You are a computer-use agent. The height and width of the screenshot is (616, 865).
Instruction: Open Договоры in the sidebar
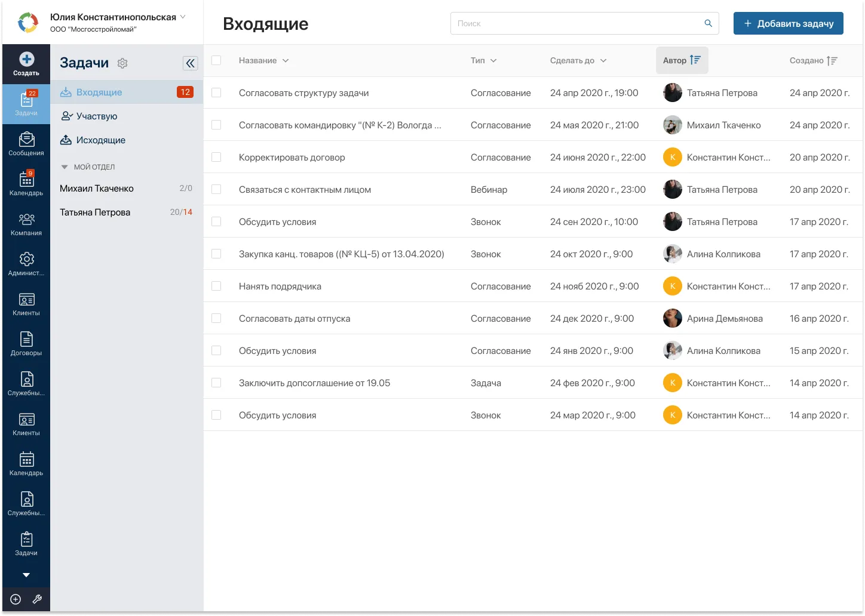(26, 344)
